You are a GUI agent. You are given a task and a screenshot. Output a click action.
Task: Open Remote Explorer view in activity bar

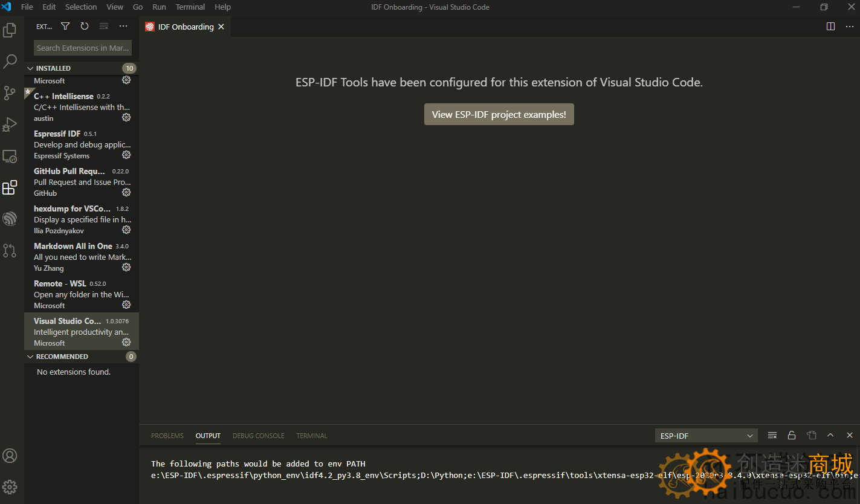point(10,156)
